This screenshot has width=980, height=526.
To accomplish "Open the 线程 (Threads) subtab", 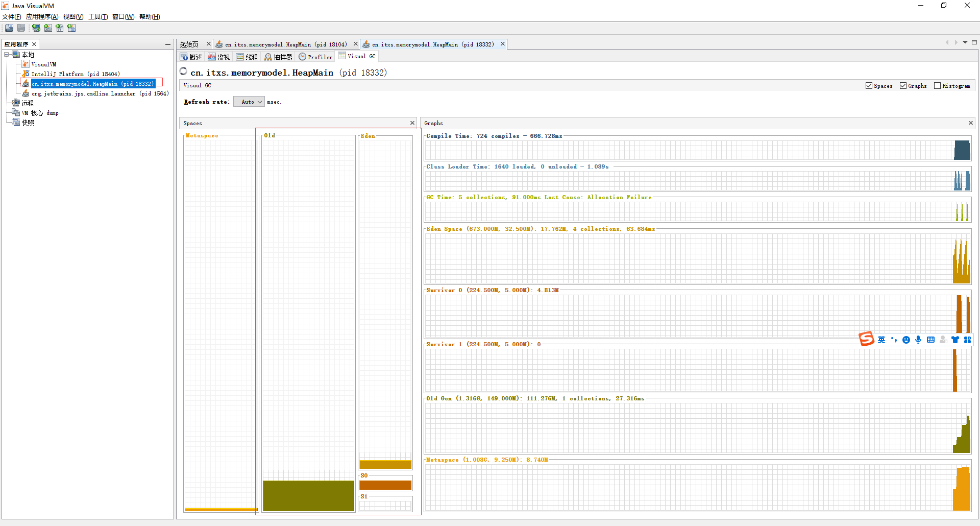I will [247, 57].
